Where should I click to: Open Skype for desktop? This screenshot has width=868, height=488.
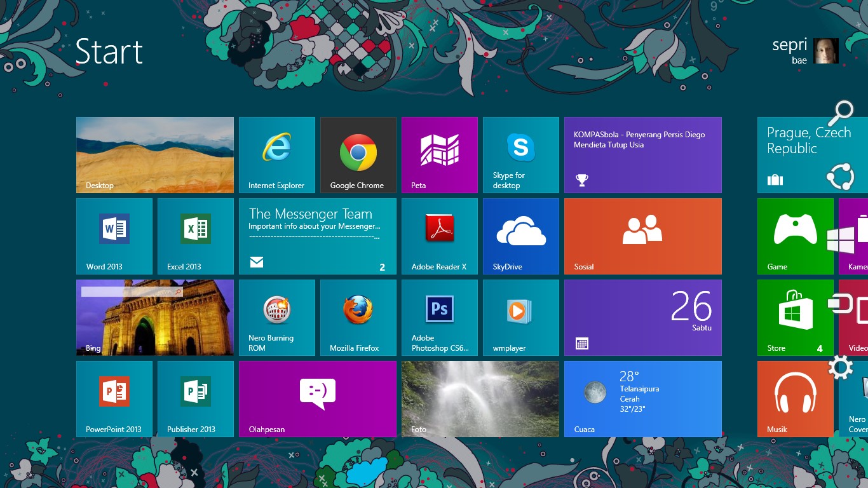click(x=520, y=154)
